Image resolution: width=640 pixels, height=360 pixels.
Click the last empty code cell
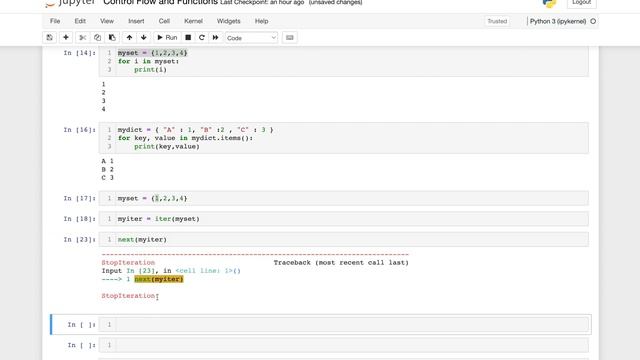click(x=344, y=345)
